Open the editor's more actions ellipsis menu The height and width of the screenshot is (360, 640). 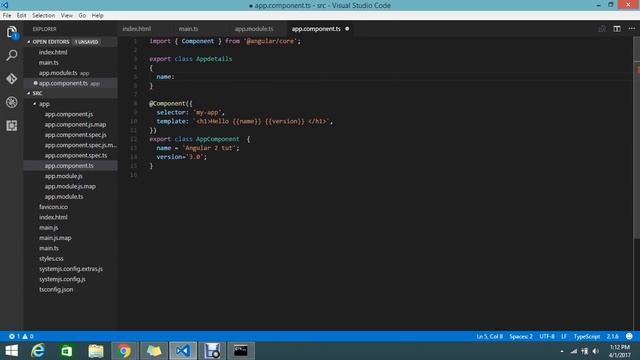(x=632, y=29)
